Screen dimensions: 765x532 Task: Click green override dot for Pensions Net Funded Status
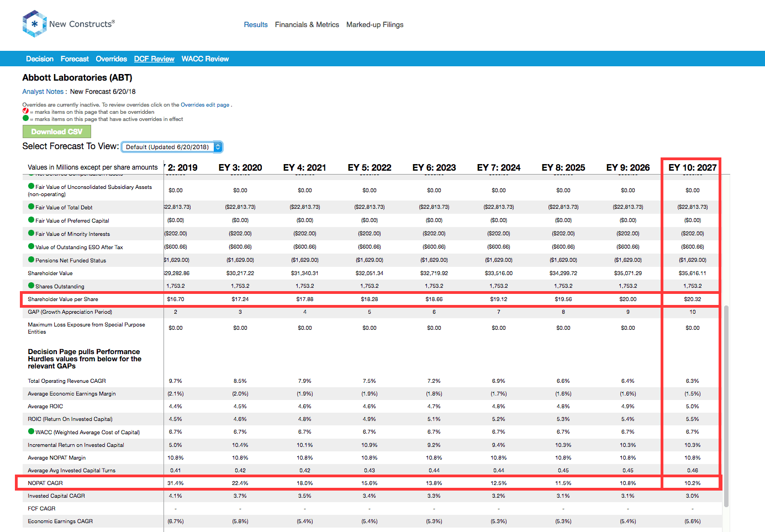tap(31, 260)
